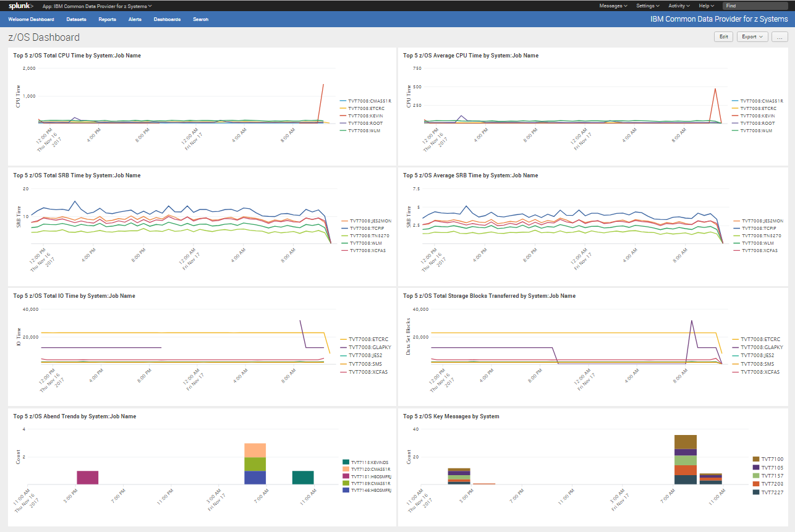
Task: Open the Activity menu
Action: tap(679, 6)
